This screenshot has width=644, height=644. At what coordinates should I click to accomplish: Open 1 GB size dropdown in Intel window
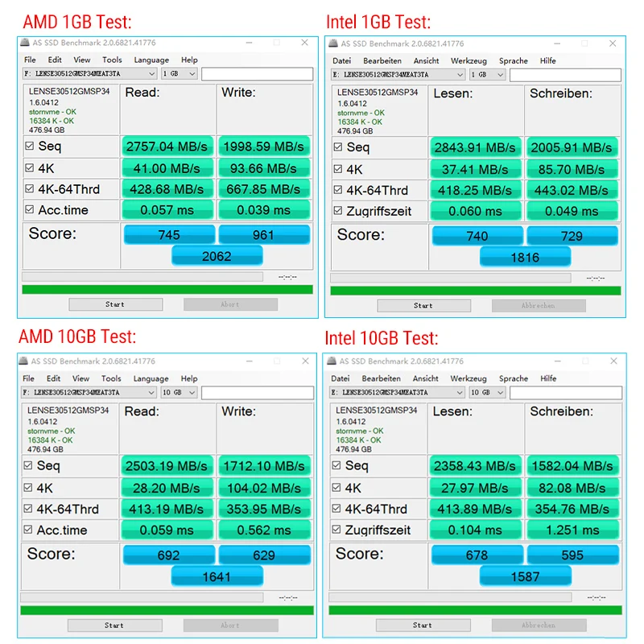[487, 75]
